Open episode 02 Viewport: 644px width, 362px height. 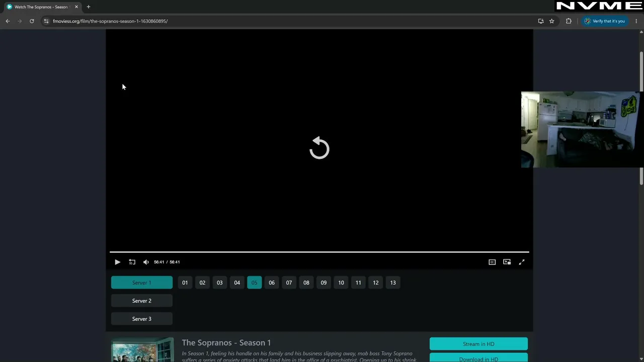[202, 283]
